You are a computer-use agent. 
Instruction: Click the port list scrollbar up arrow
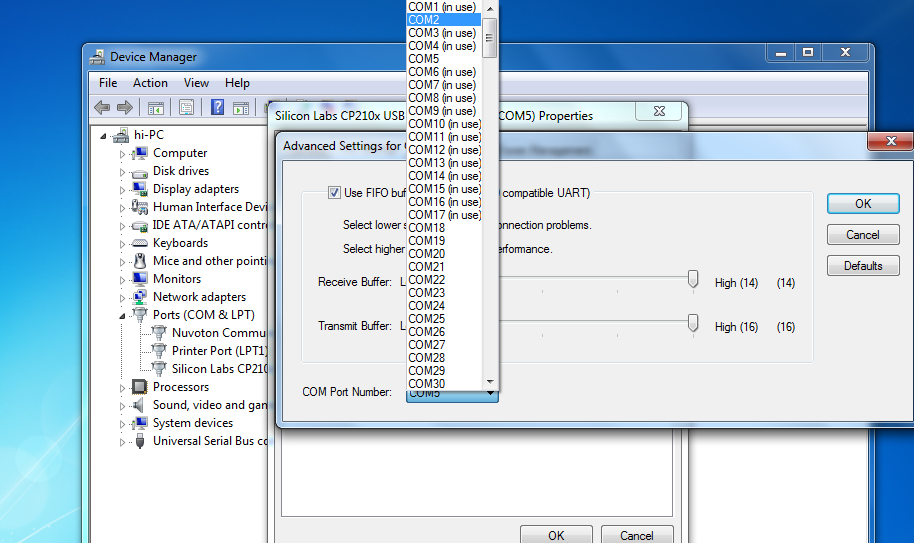click(490, 9)
